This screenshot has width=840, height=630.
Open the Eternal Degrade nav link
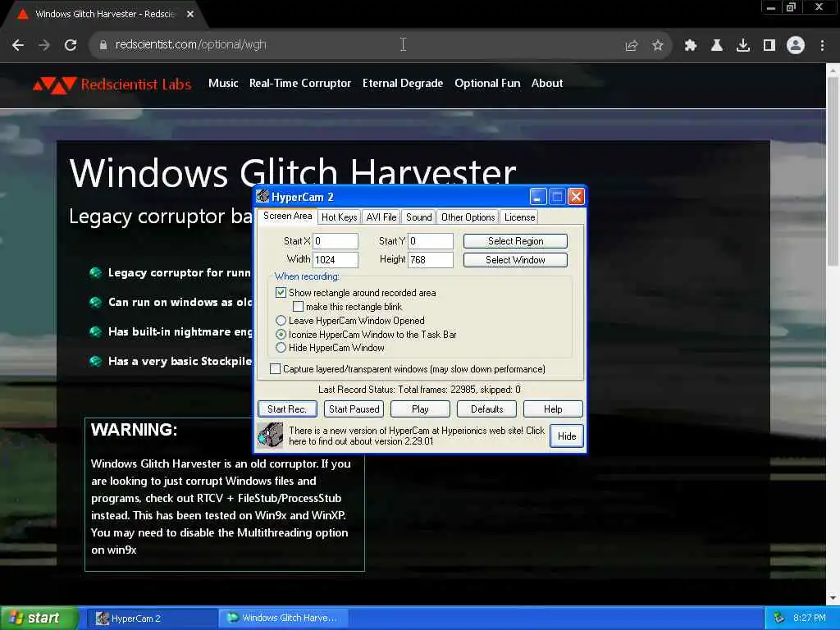pos(403,83)
